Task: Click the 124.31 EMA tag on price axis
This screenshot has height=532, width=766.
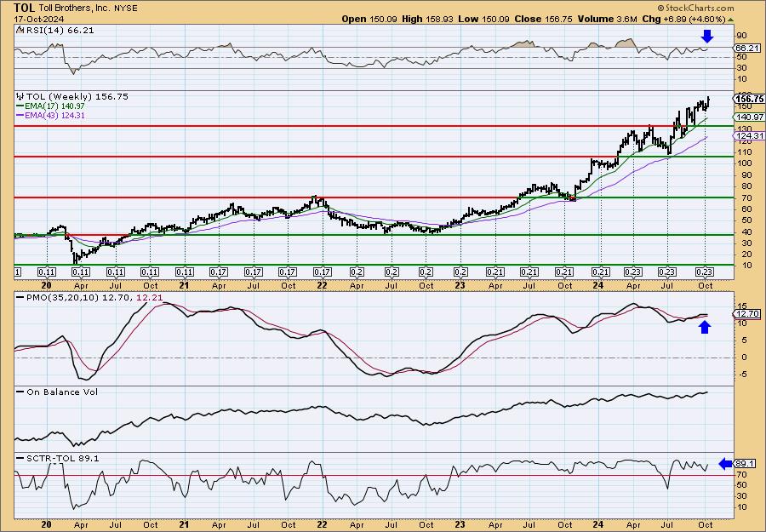Action: 751,136
